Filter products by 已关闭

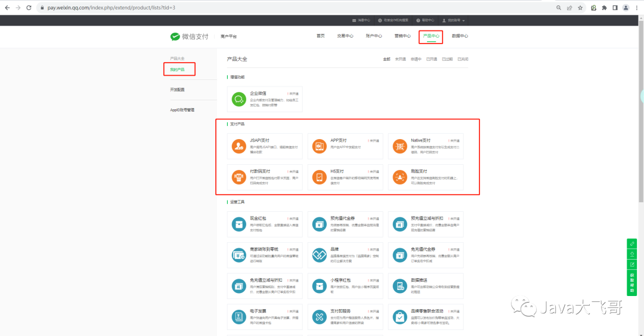click(x=463, y=59)
